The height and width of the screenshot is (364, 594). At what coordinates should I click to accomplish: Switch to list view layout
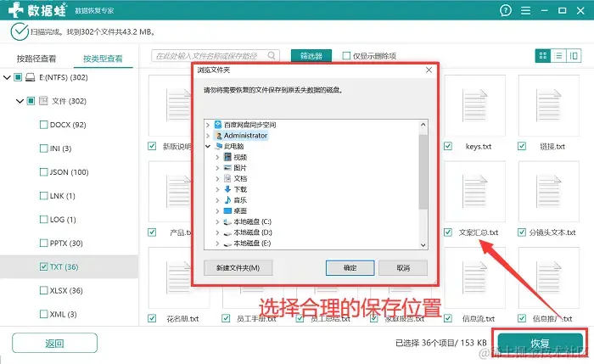558,56
